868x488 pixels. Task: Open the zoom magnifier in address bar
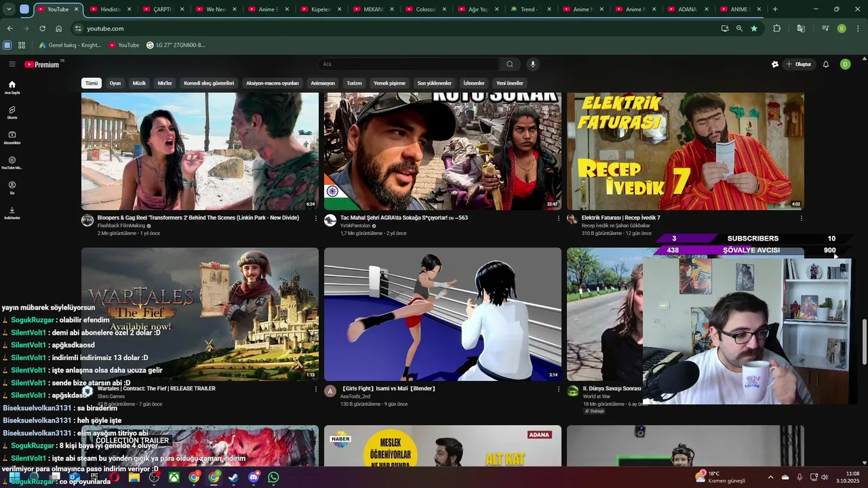[x=739, y=28]
